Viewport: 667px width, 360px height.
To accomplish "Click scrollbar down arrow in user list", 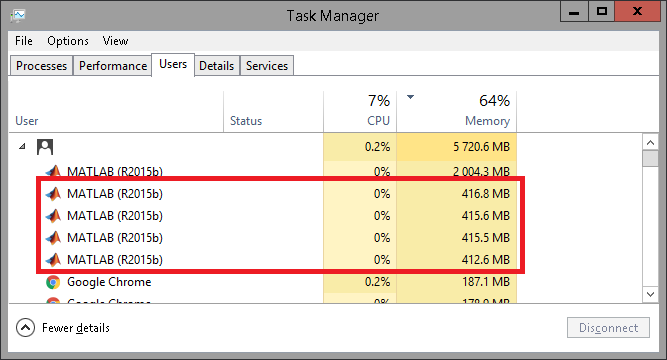I will point(650,294).
